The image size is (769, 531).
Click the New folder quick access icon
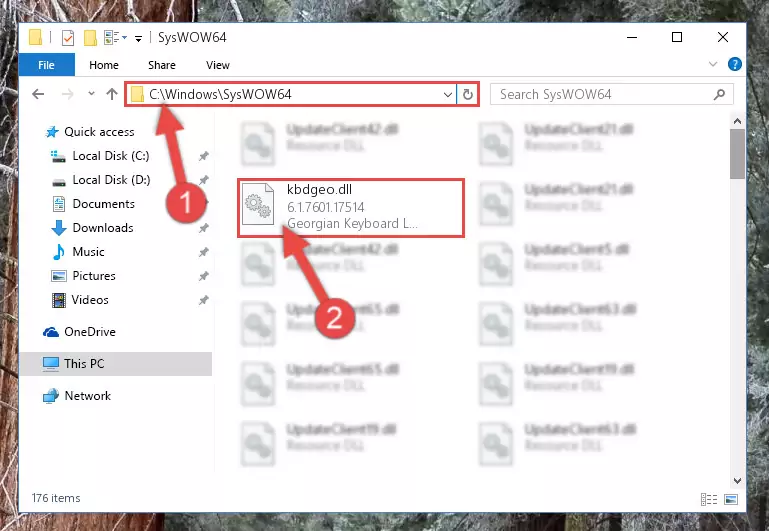[x=90, y=37]
